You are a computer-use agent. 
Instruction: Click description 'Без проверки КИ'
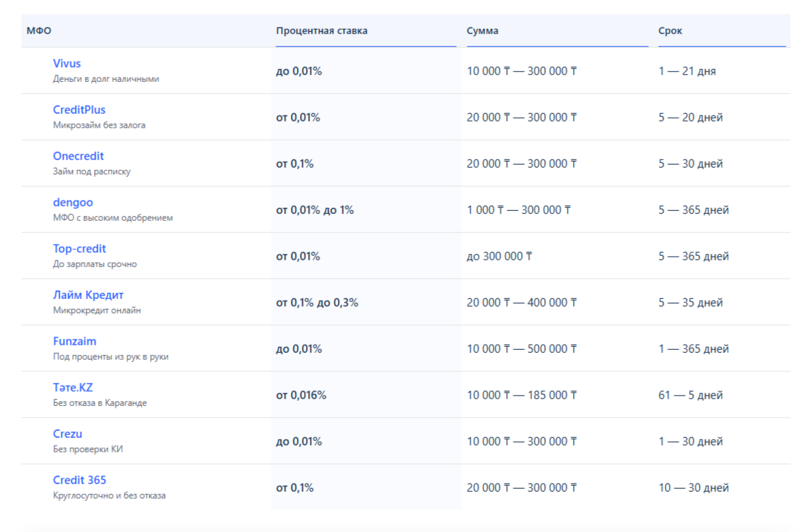pyautogui.click(x=87, y=449)
